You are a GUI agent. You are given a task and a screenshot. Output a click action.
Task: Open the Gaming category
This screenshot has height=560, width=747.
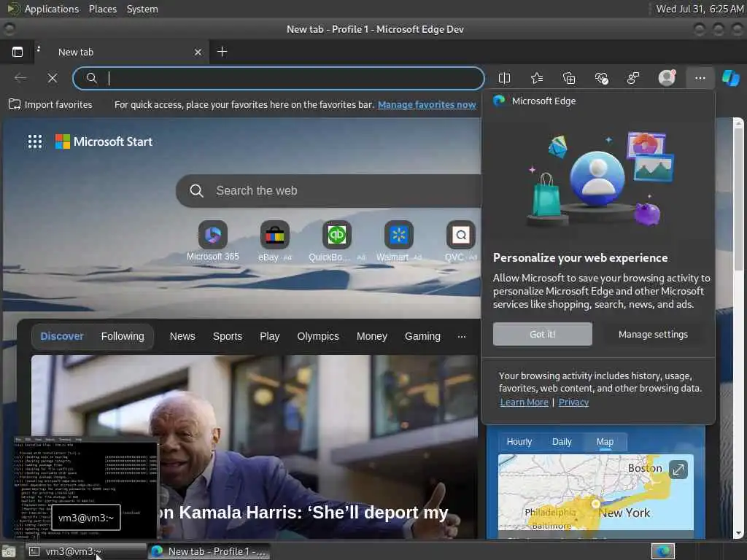pos(422,336)
